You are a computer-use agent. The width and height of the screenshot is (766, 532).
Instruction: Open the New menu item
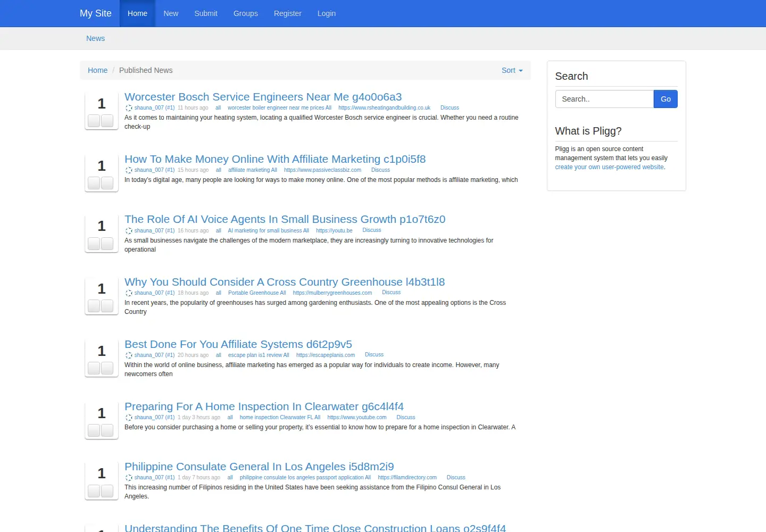(171, 13)
